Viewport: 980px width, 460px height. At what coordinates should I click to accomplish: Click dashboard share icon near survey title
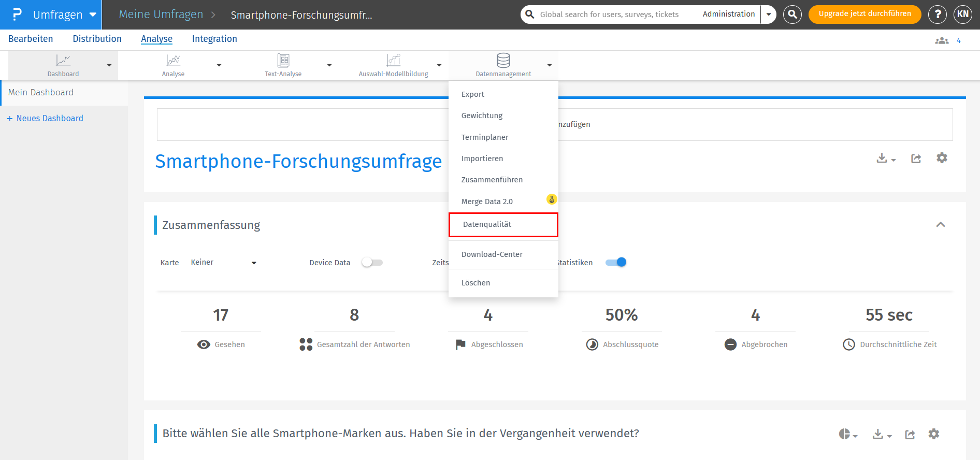click(x=916, y=158)
